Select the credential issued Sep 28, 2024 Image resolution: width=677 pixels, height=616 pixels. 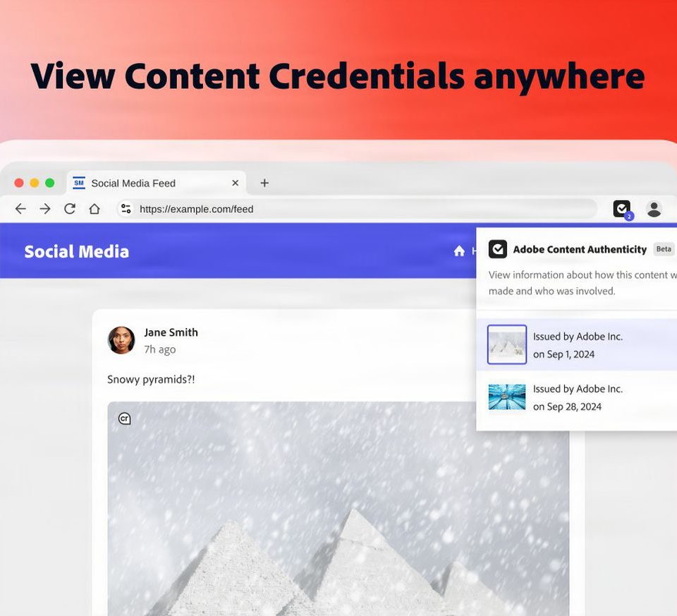point(576,397)
